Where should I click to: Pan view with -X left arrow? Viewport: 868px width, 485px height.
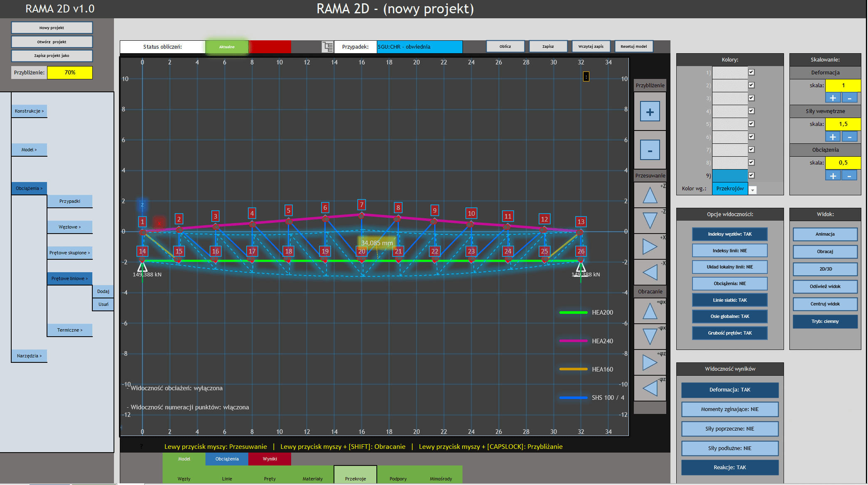point(650,272)
